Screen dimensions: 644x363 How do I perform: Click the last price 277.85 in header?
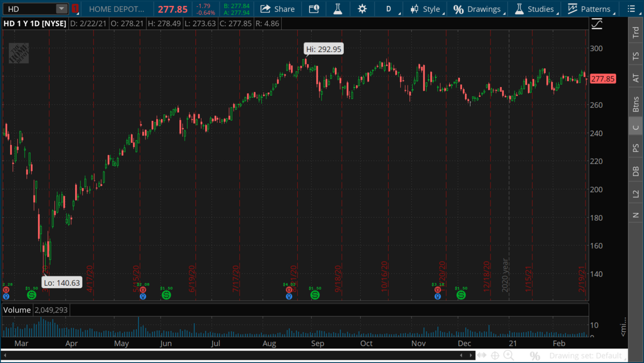172,9
